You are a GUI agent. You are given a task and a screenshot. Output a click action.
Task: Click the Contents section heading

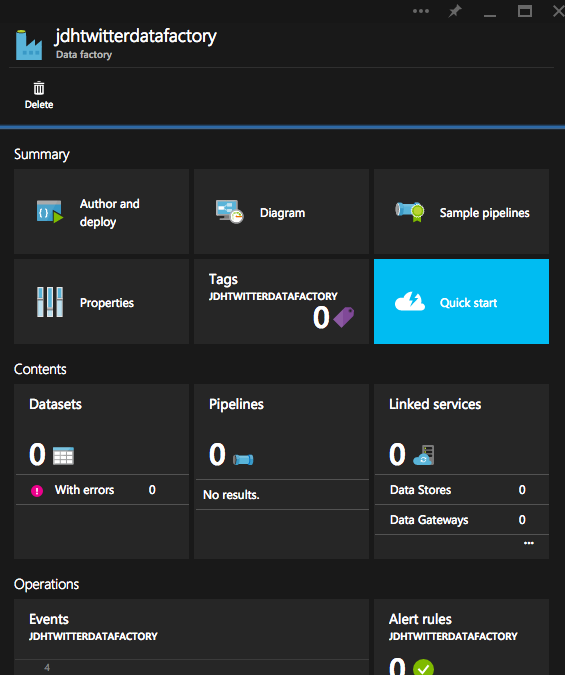(x=40, y=369)
